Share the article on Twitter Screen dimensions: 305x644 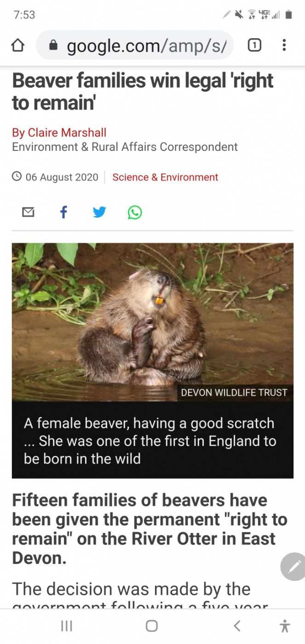[x=99, y=212]
